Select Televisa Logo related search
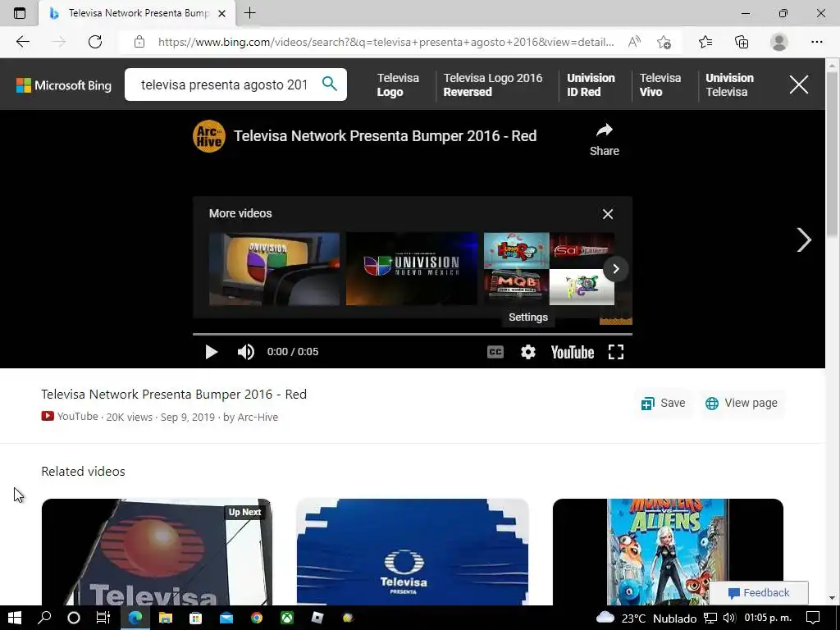 (398, 84)
